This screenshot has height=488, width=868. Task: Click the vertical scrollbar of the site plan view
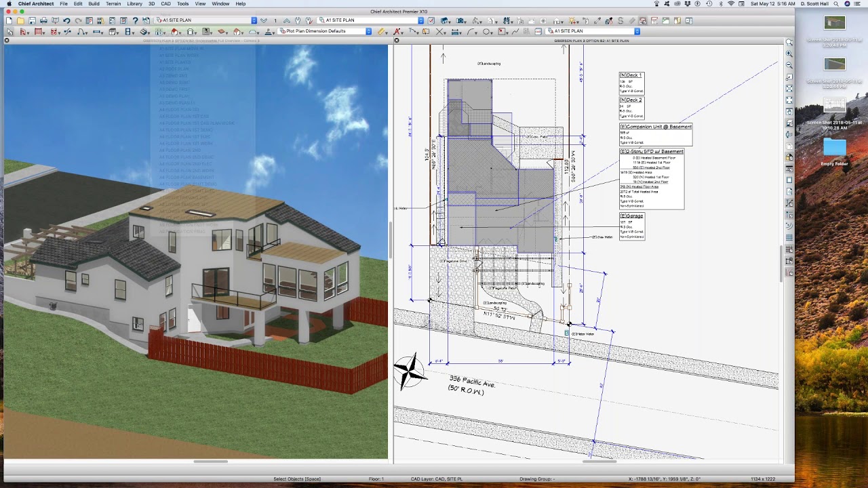pyautogui.click(x=781, y=264)
